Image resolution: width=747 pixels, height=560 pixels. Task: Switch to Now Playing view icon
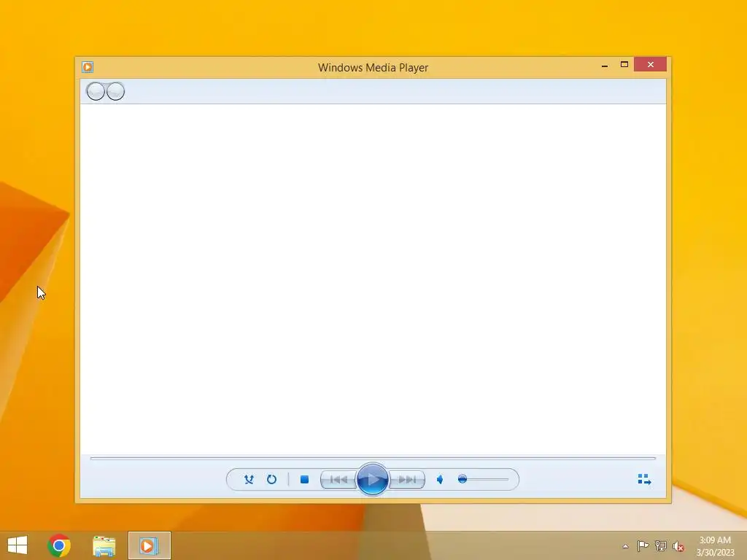click(x=644, y=479)
